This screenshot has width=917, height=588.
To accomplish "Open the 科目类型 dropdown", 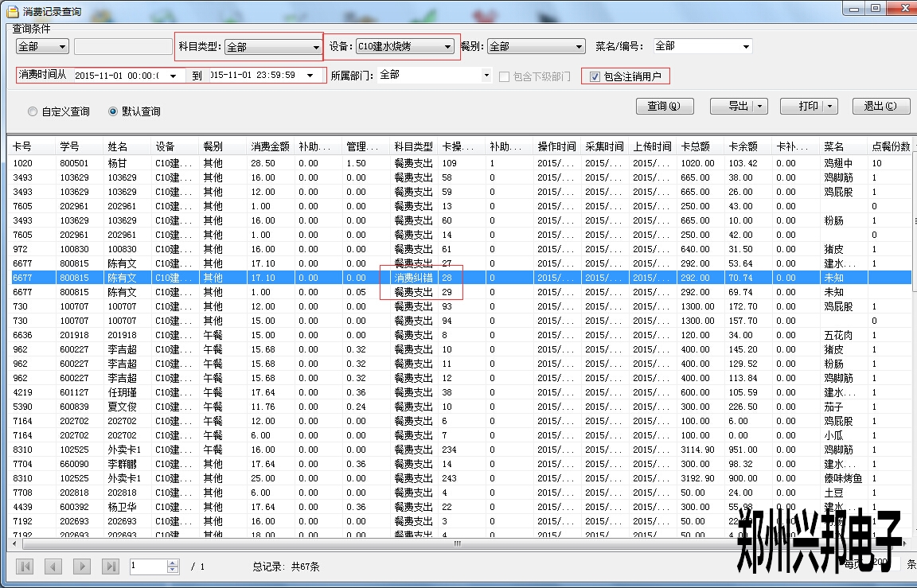I will [316, 48].
